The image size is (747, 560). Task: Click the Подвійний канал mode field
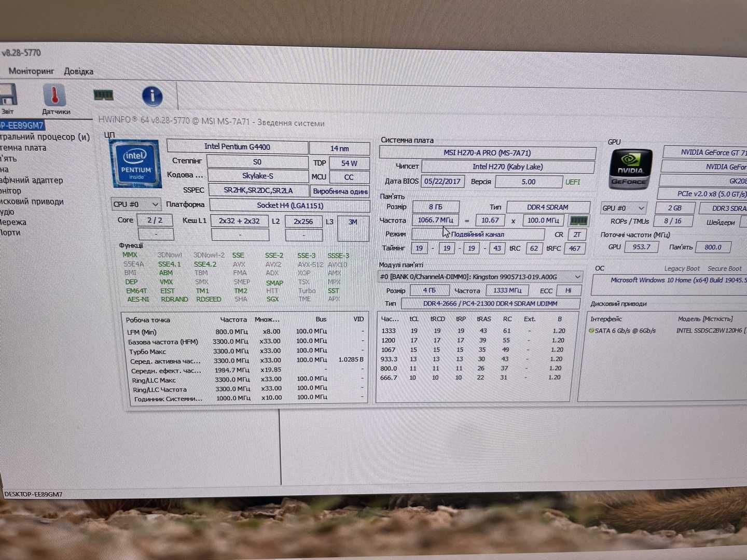[x=477, y=234]
